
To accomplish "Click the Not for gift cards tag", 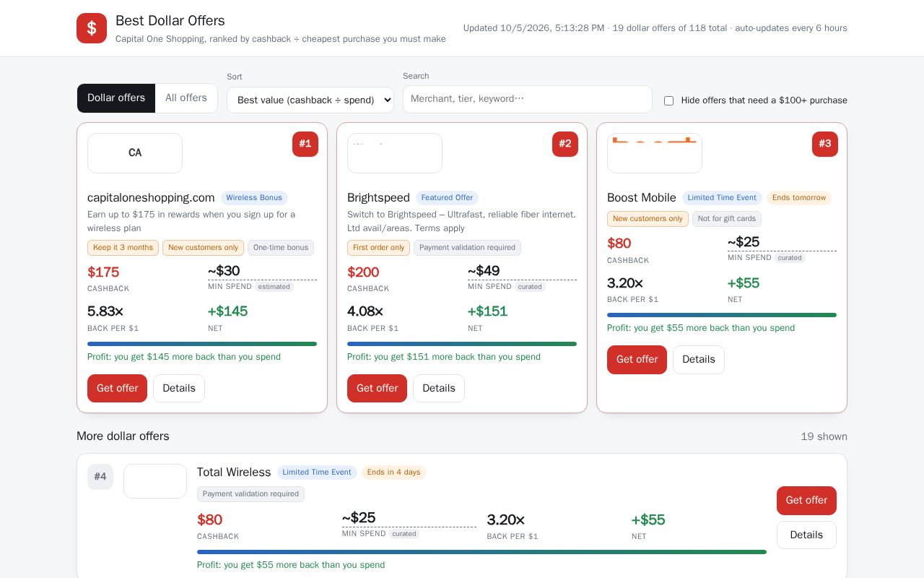I will pos(727,219).
